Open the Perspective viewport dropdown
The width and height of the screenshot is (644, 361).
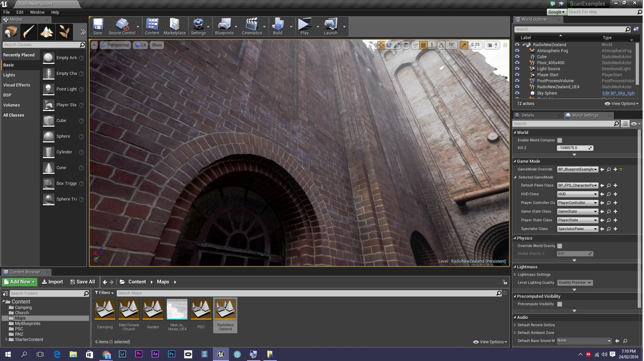(x=115, y=45)
